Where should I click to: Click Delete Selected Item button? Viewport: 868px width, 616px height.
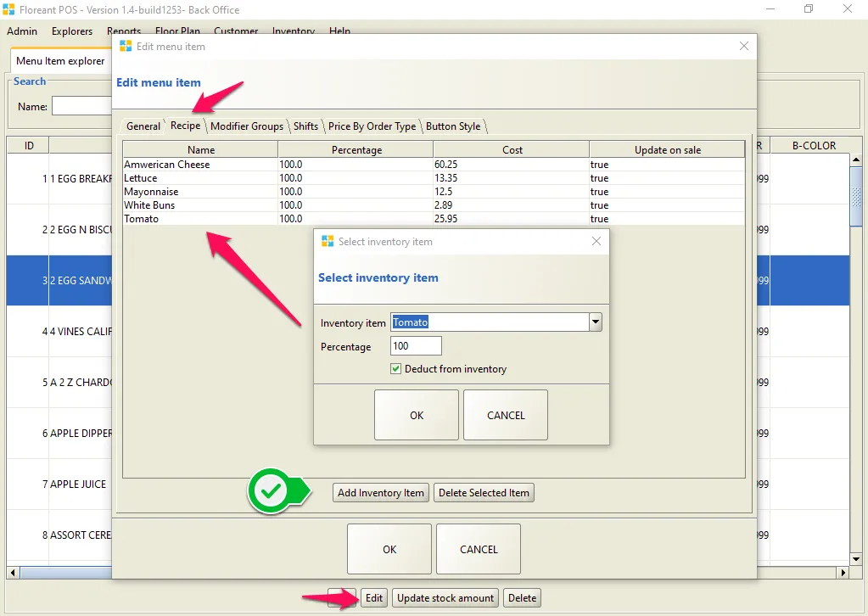[x=484, y=493]
